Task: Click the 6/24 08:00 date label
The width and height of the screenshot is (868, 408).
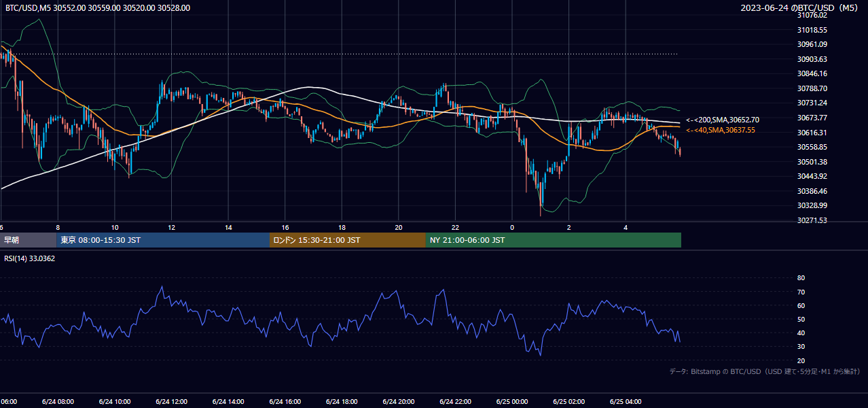Action: 58,402
